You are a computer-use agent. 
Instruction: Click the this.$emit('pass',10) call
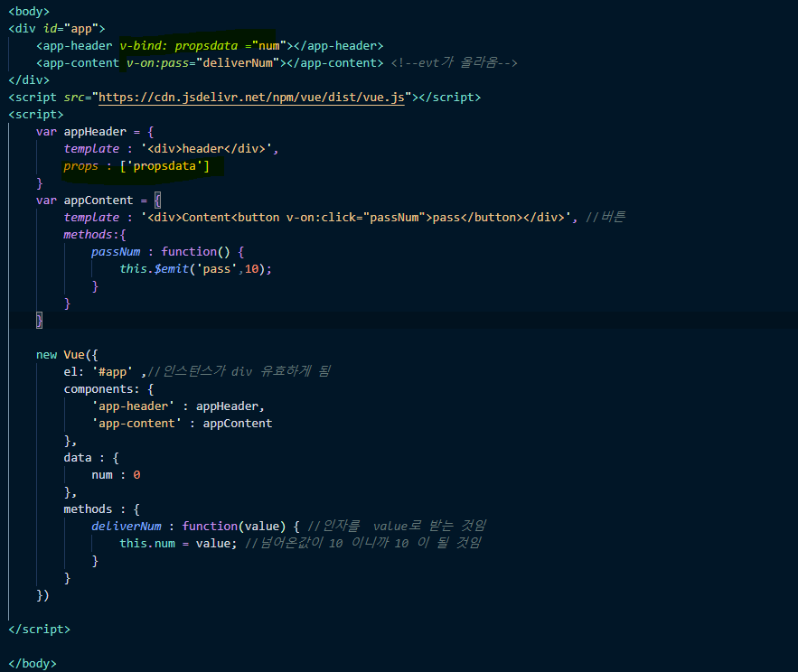click(196, 269)
